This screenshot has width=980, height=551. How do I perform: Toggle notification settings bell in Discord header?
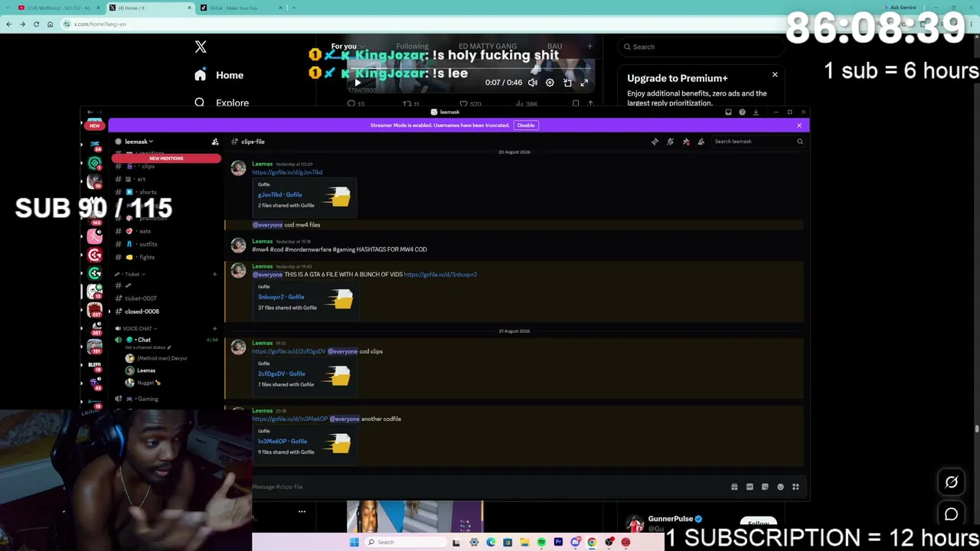tap(670, 142)
